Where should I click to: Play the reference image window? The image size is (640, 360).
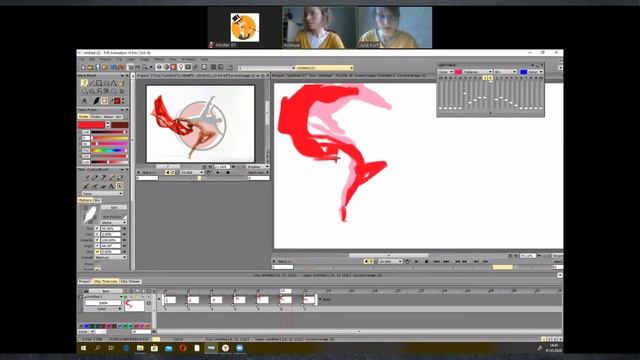click(x=218, y=172)
